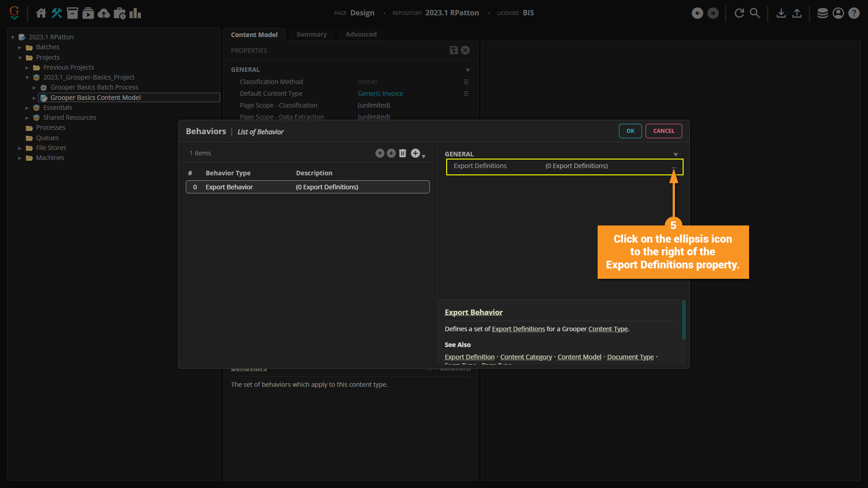Open the Home page icon

41,13
